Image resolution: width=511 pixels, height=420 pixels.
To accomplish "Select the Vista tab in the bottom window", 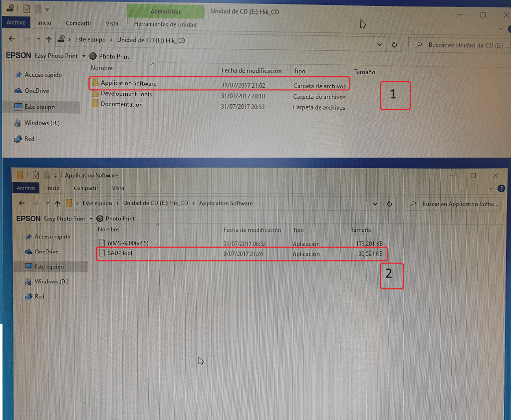I will (118, 189).
